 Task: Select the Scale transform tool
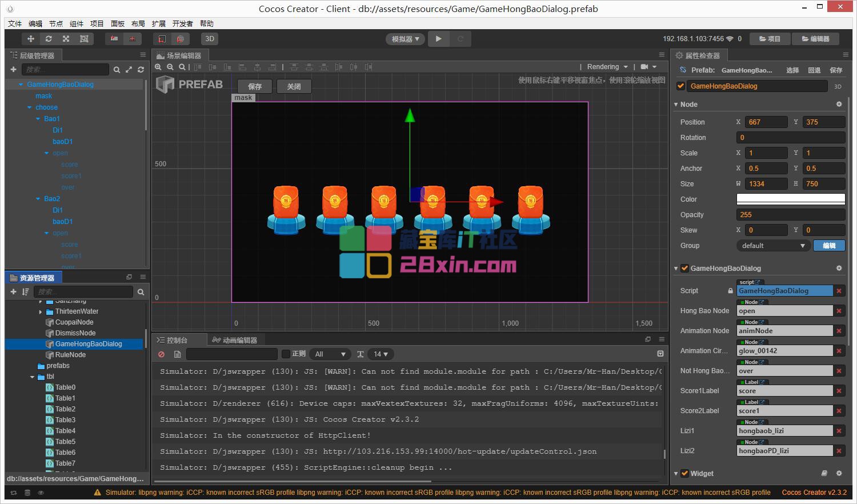[66, 39]
